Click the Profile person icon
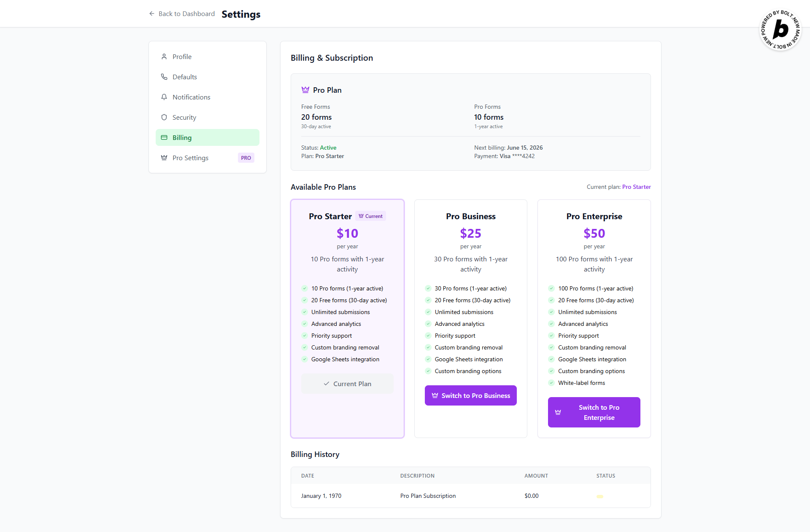This screenshot has width=810, height=532. click(x=164, y=56)
